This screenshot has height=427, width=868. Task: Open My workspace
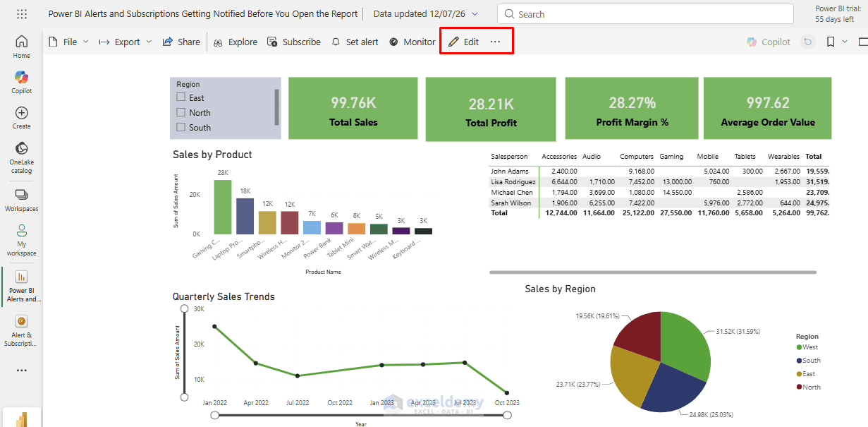22,240
